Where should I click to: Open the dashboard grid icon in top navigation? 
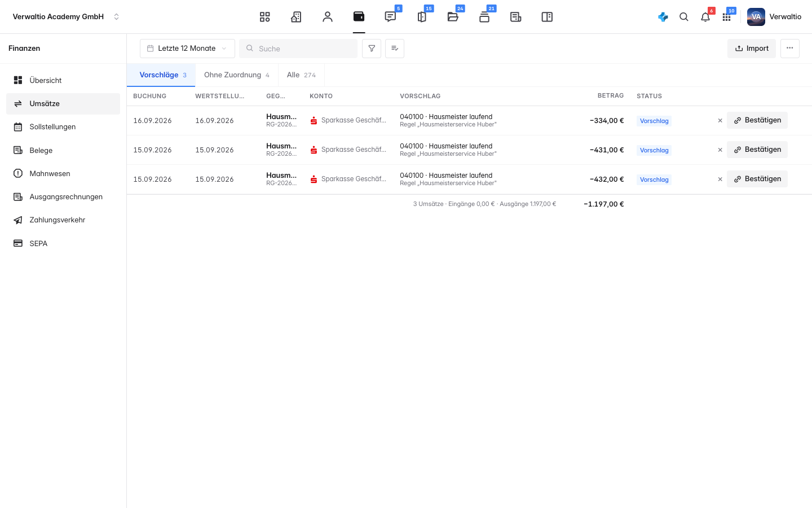point(264,17)
